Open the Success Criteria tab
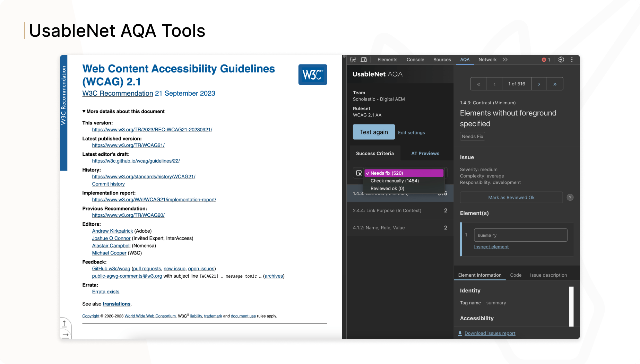The image size is (640, 364). click(x=375, y=153)
